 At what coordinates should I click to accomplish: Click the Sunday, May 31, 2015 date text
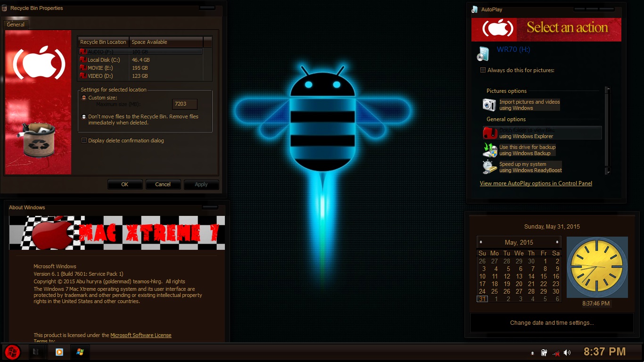tap(552, 227)
